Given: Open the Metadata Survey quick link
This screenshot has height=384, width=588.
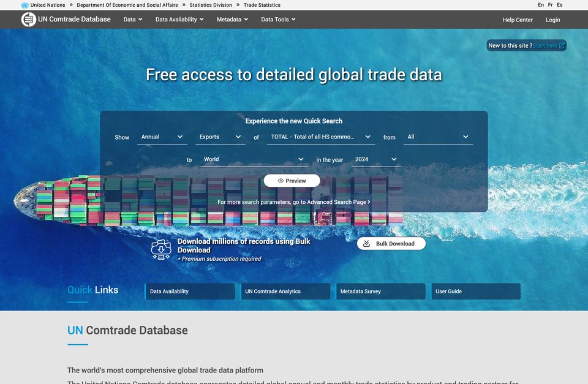Looking at the screenshot, I should click(380, 292).
